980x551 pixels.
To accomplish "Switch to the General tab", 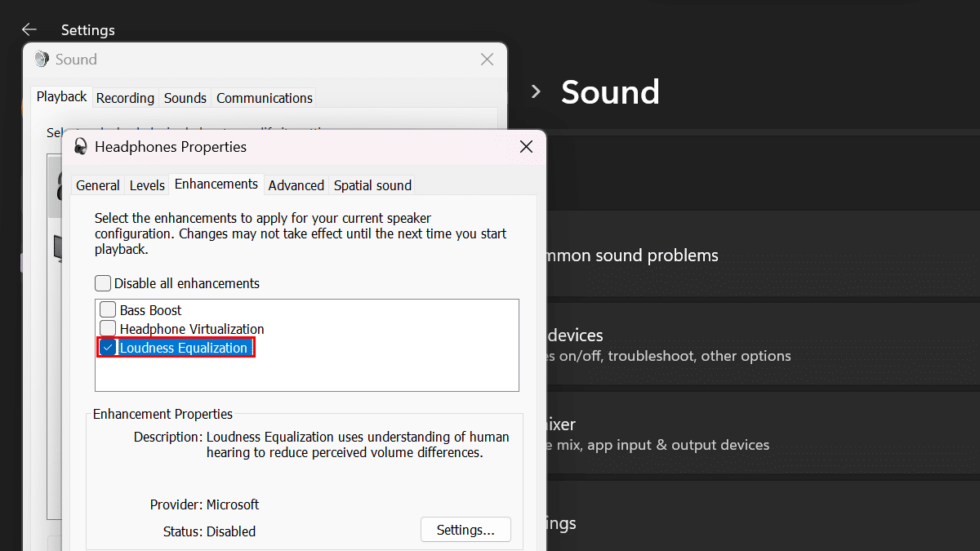I will tap(98, 185).
